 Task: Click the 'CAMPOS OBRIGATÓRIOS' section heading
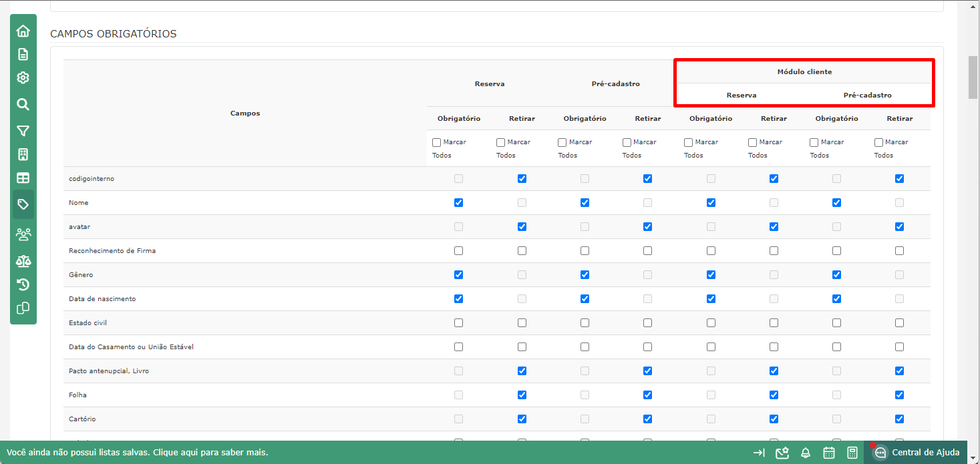(x=114, y=33)
